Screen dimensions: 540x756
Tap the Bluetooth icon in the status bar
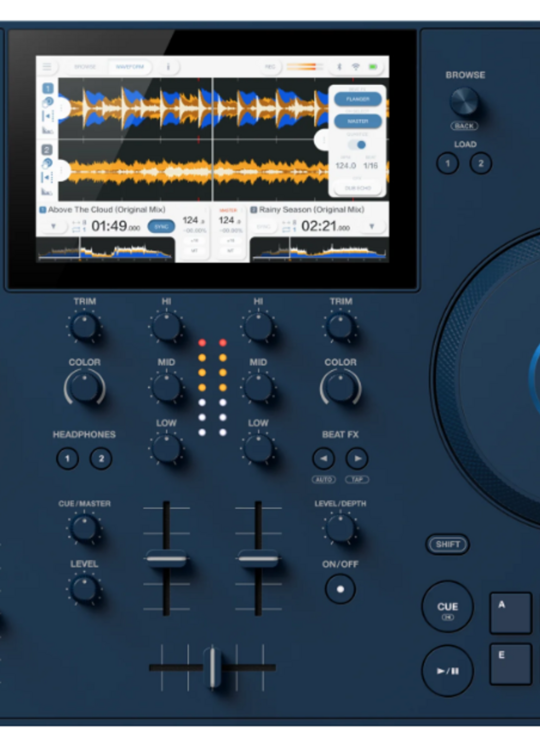click(340, 67)
